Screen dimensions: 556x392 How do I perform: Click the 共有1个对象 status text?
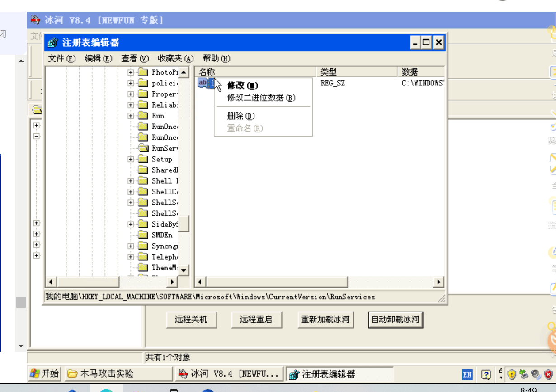[x=168, y=358]
